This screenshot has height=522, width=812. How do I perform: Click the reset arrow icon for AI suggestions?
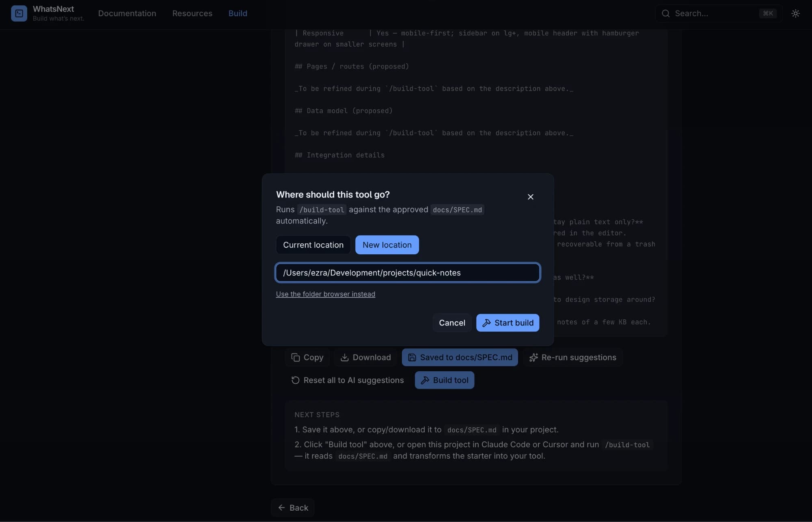[295, 380]
